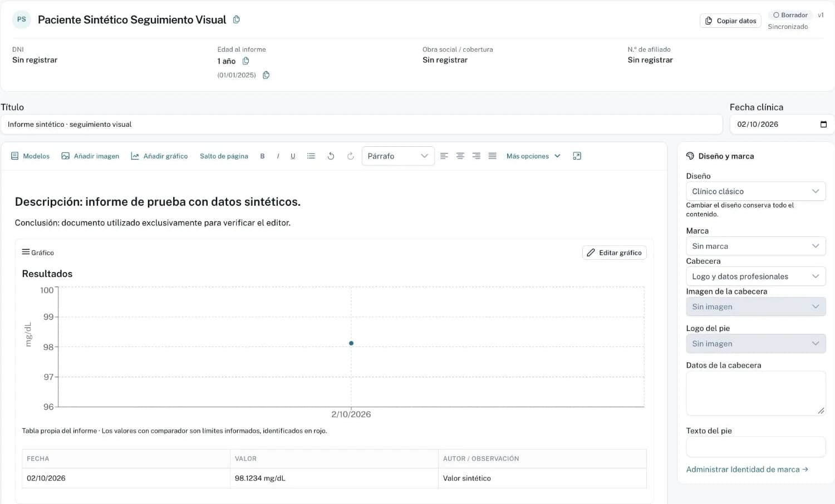Copy the age "1 año" value
This screenshot has width=835, height=504.
coord(245,61)
